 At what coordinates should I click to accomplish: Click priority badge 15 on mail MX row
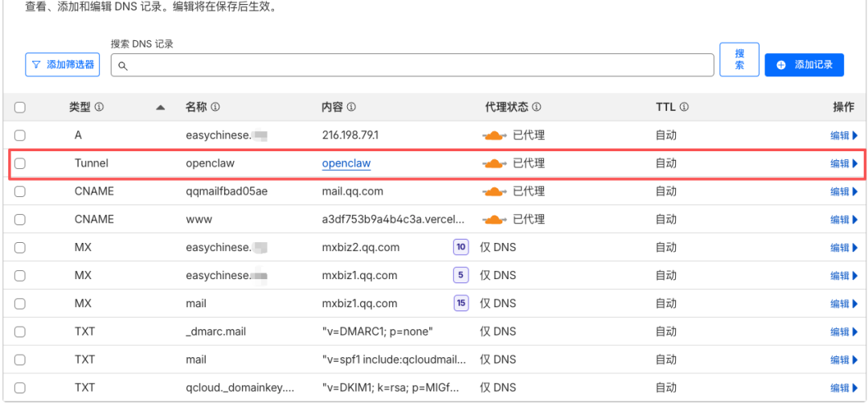tap(461, 303)
